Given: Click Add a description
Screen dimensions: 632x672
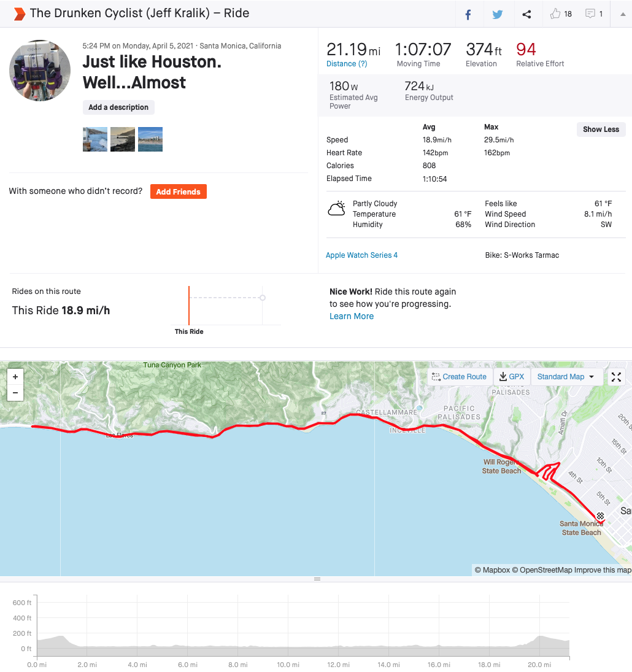Looking at the screenshot, I should pos(118,107).
